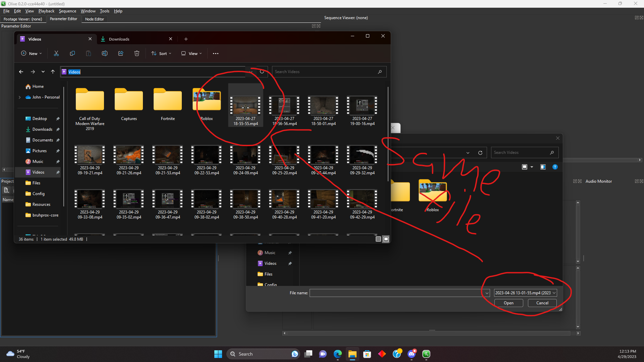
Task: Click the help icon in Open dialog
Action: coord(555,167)
